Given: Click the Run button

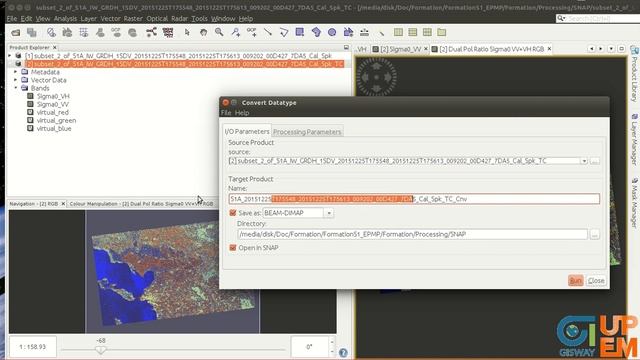Looking at the screenshot, I should point(576,281).
